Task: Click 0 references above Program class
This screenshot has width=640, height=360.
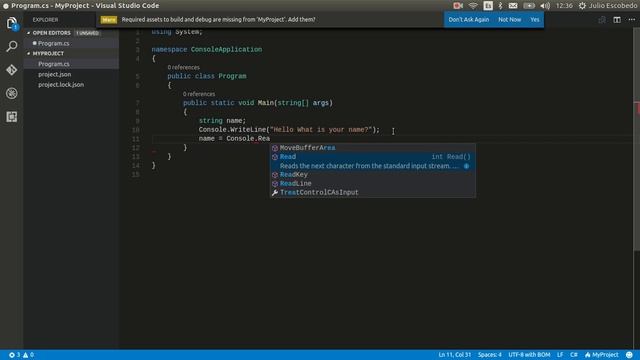Action: [183, 67]
